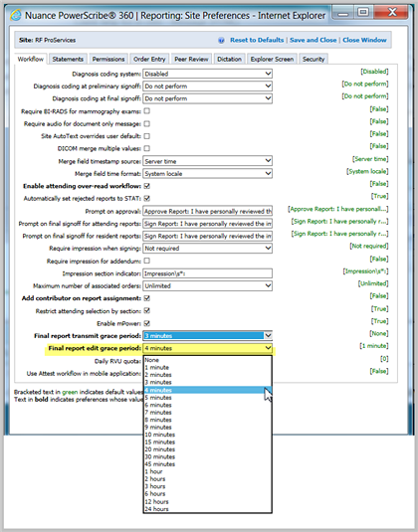
Task: Choose 15 minutes from the list
Action: 207,443
